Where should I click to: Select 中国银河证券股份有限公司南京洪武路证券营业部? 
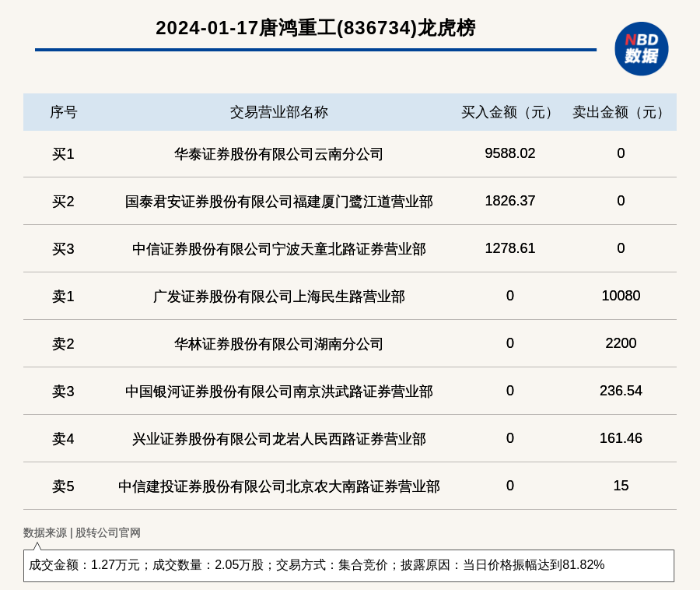(x=279, y=392)
